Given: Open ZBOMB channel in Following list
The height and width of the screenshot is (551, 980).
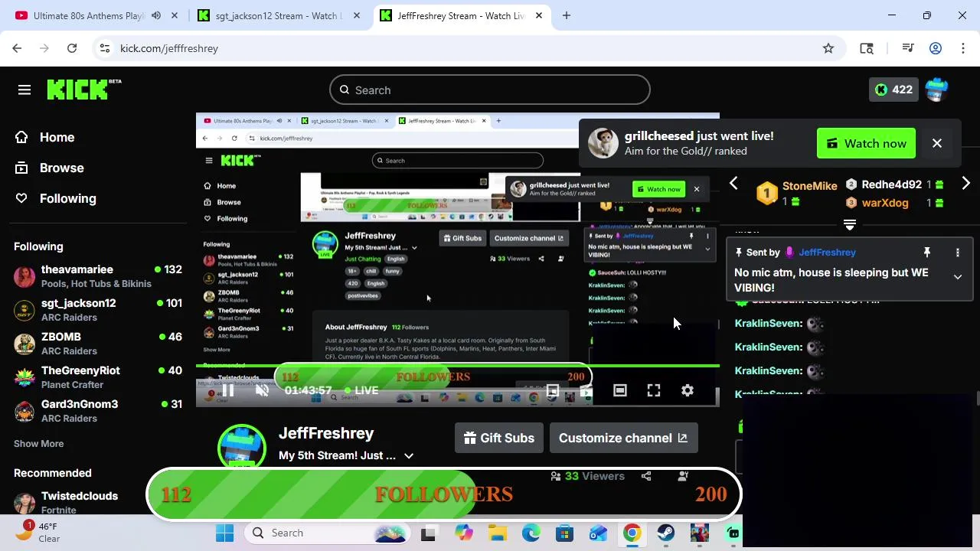Looking at the screenshot, I should pyautogui.click(x=98, y=344).
